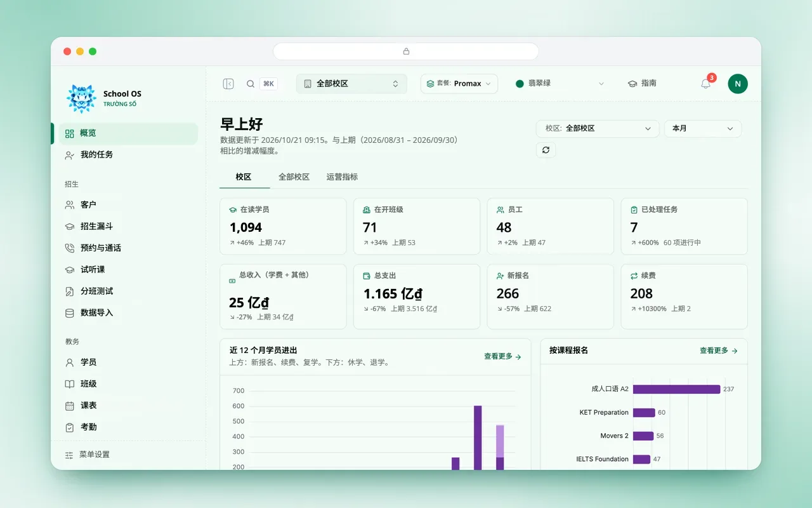The image size is (812, 508).
Task: Click the graduation cap icon beside 指南
Action: [632, 84]
